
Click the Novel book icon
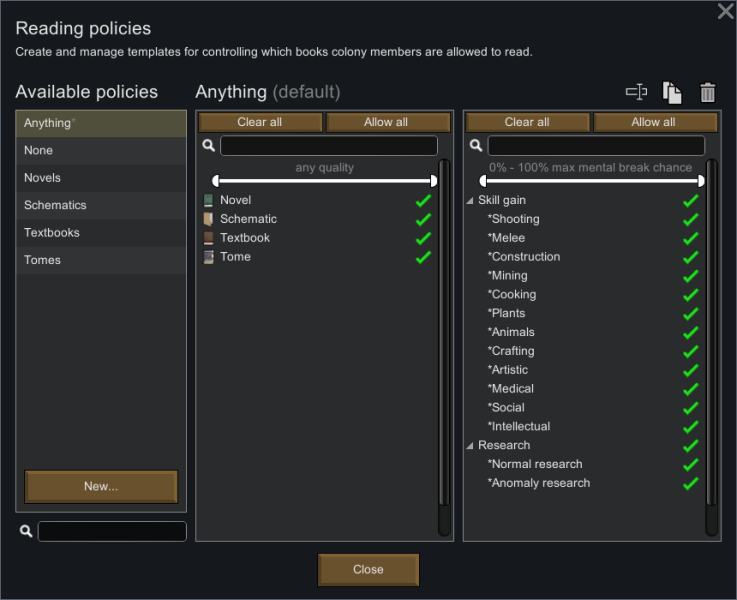tap(209, 200)
